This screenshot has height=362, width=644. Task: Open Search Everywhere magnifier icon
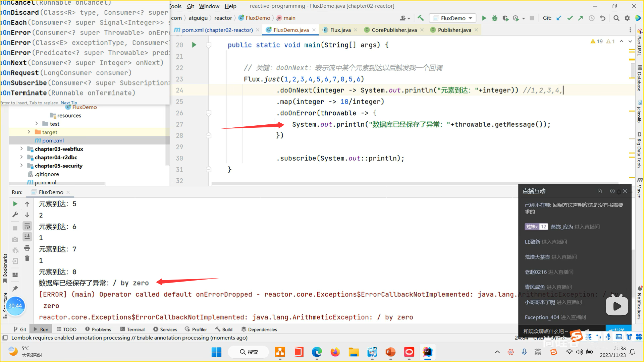pyautogui.click(x=616, y=18)
